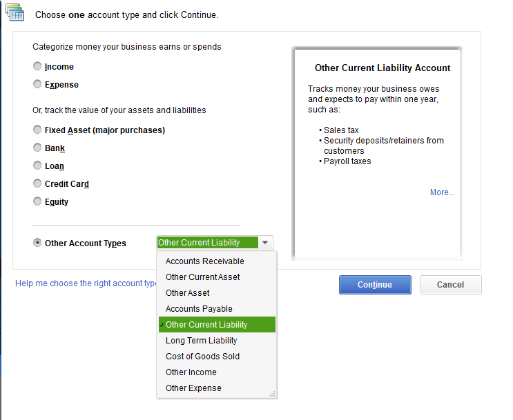Viewport: 513px width, 420px height.
Task: Select Other Asset from dropdown list
Action: [188, 293]
